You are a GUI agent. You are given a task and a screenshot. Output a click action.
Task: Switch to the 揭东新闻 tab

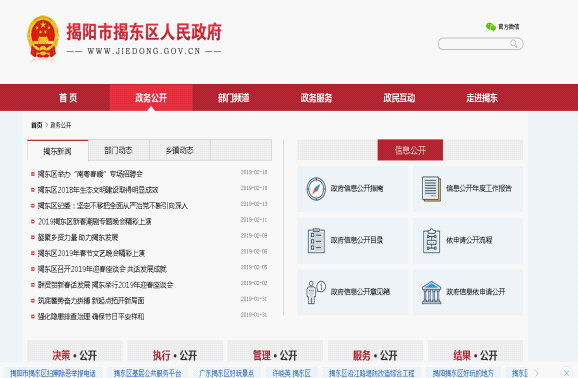(x=58, y=150)
